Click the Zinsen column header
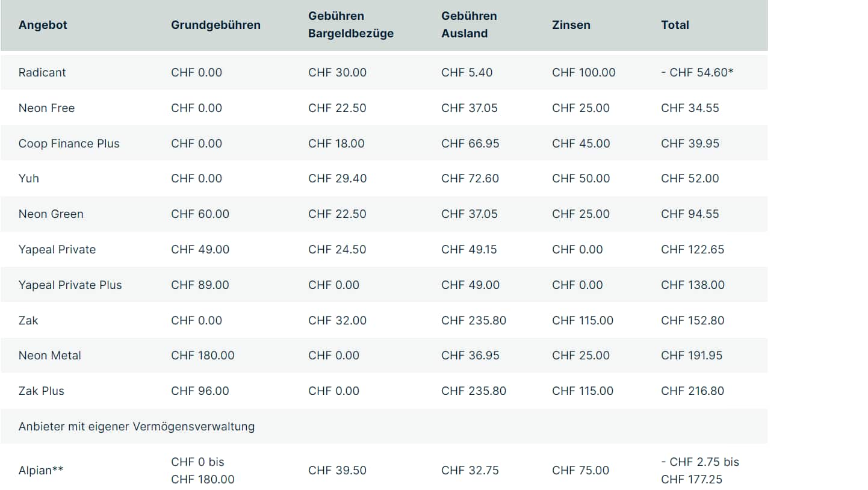The height and width of the screenshot is (490, 868). tap(571, 25)
